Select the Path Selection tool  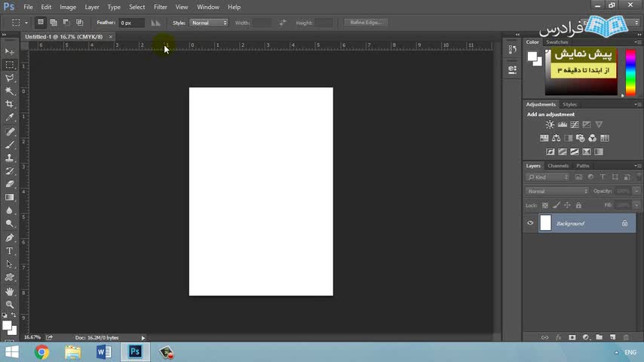[10, 264]
